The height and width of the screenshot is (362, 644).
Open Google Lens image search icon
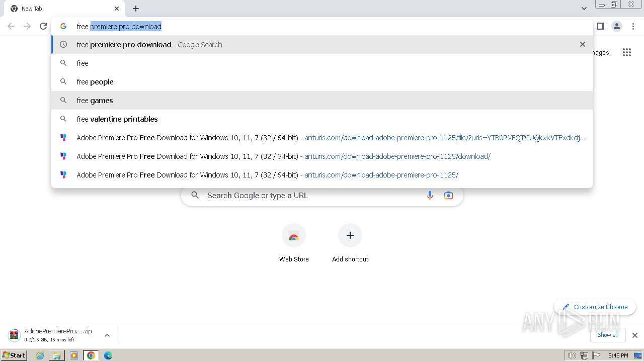click(448, 196)
